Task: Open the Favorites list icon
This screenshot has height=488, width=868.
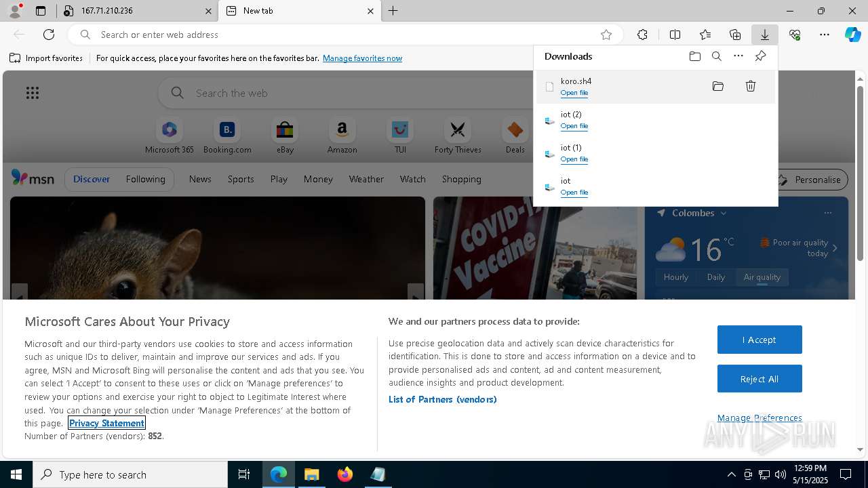Action: [705, 35]
